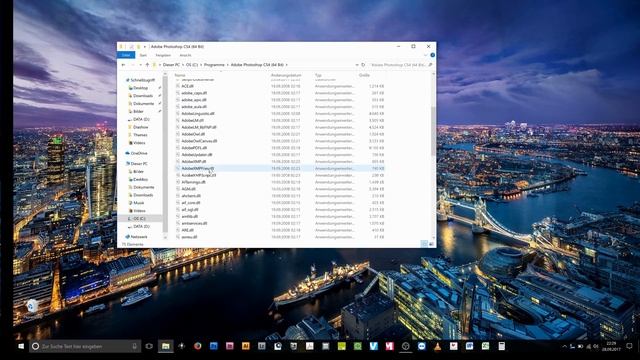Switch to details view icon in status bar
Screen dimensions: 640x360
point(424,244)
